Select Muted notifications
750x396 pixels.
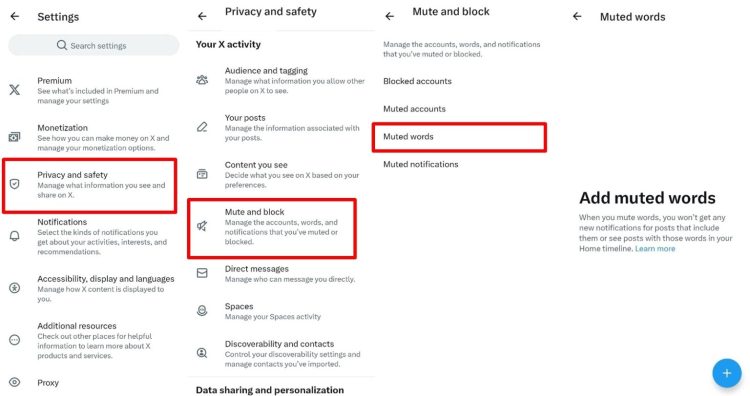420,165
